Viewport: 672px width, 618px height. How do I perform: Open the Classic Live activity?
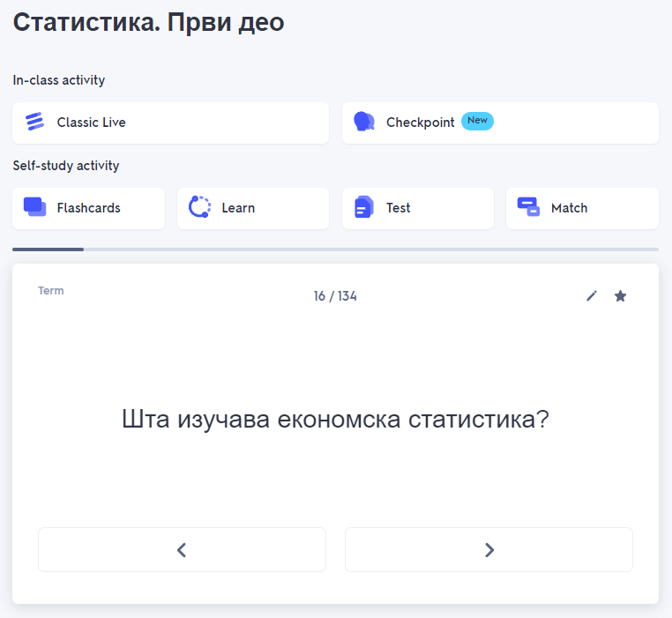click(170, 123)
